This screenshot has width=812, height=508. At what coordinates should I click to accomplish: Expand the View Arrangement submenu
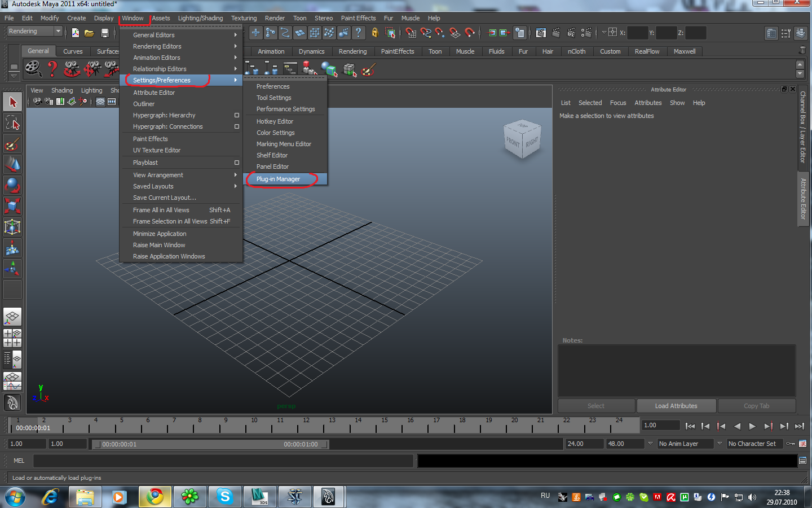click(182, 175)
